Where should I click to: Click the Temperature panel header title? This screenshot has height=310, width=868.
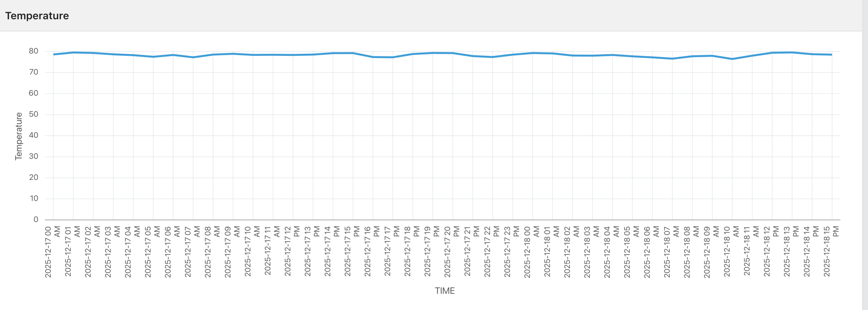[x=37, y=16]
